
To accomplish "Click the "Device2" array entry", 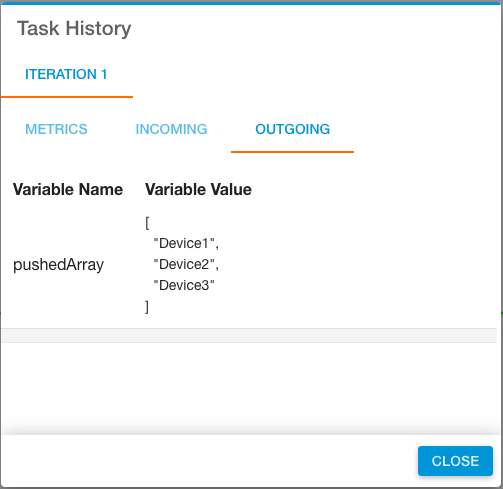I will (186, 264).
